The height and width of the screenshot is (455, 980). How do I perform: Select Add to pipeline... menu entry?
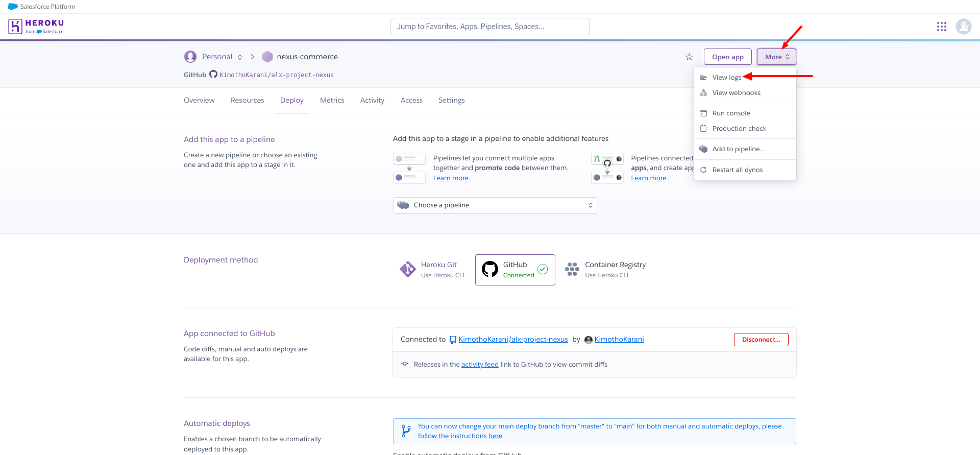(745, 149)
